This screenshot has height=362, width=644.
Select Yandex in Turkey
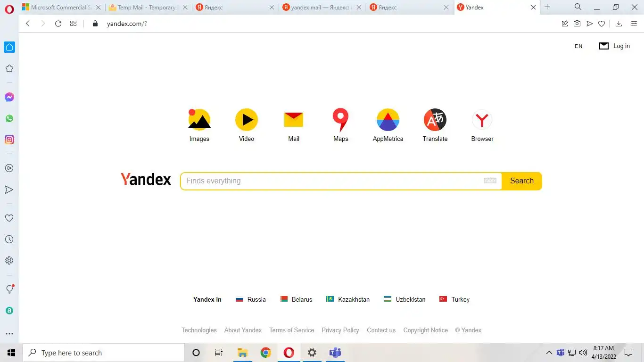454,299
